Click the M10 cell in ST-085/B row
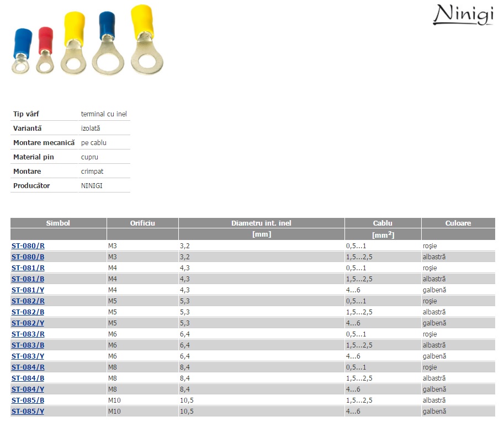 114,400
